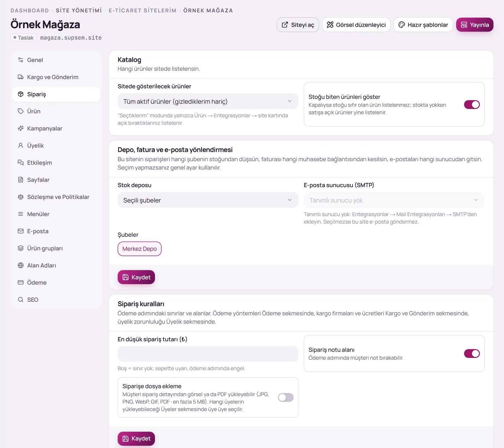Focus the En düşük sipariş tutarı field
504x448 pixels.
tap(208, 354)
